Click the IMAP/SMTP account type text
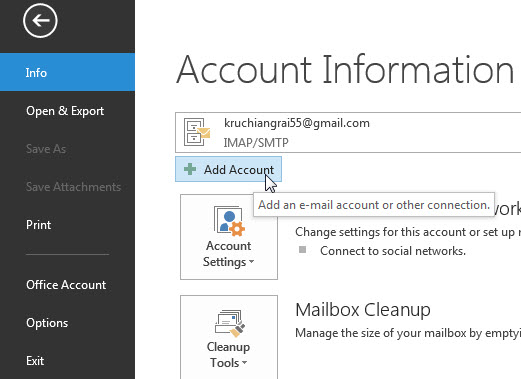 pyautogui.click(x=256, y=143)
